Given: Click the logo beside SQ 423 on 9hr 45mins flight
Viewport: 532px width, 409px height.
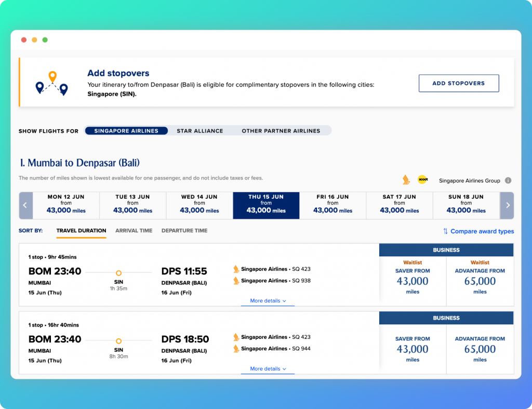Looking at the screenshot, I should [236, 269].
